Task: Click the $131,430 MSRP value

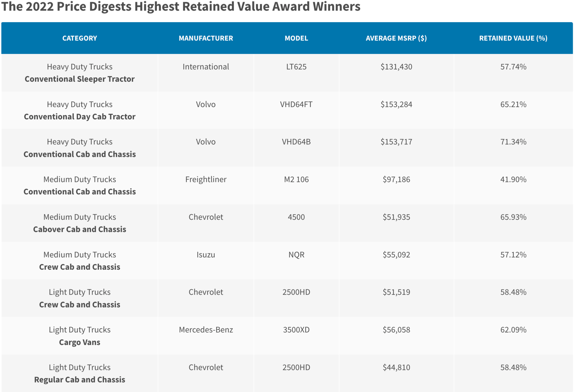Action: pos(396,67)
